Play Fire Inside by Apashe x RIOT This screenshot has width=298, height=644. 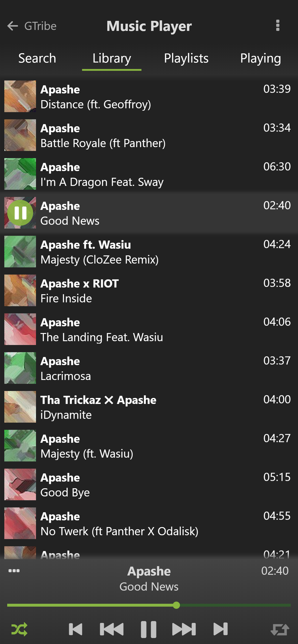click(149, 290)
